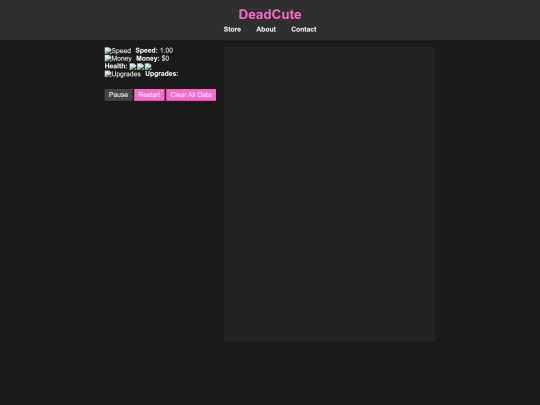Click the Health: label
Viewport: 540px width, 405px height.
116,66
